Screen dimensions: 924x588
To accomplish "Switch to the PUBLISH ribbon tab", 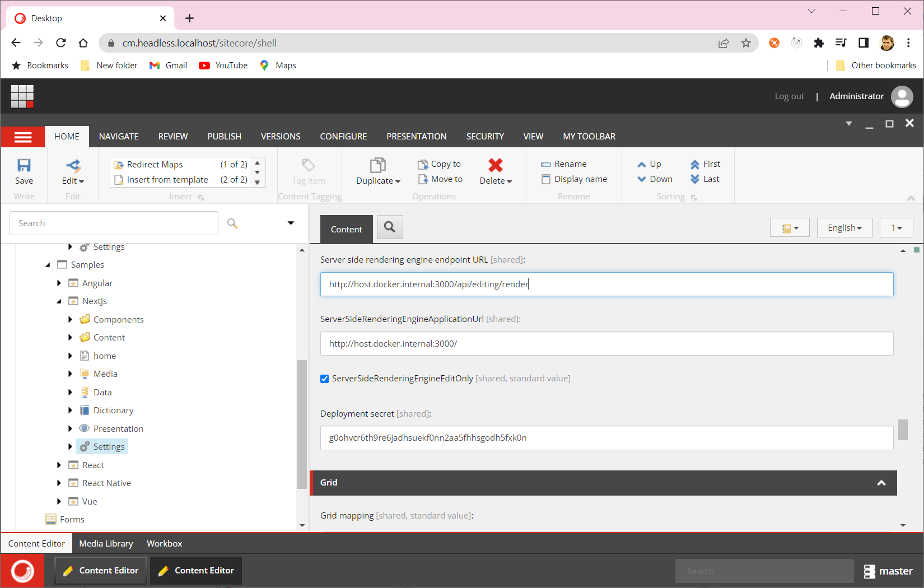I will coord(224,136).
